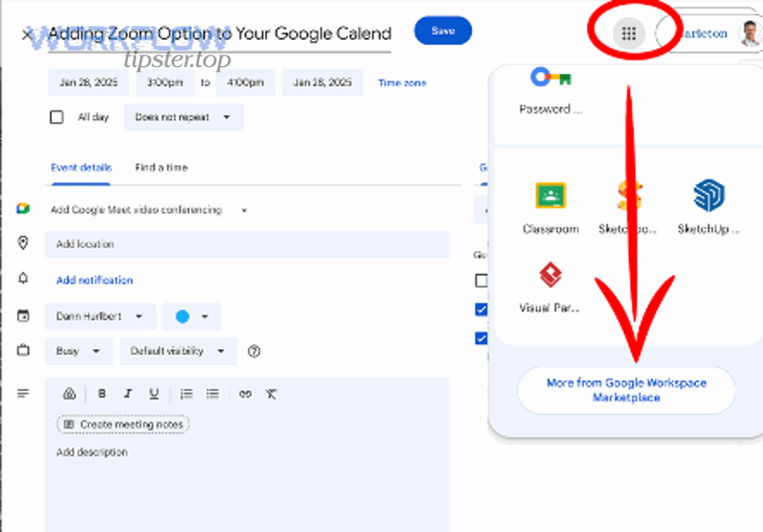Toggle italic formatting in description
The image size is (763, 532).
(x=128, y=394)
